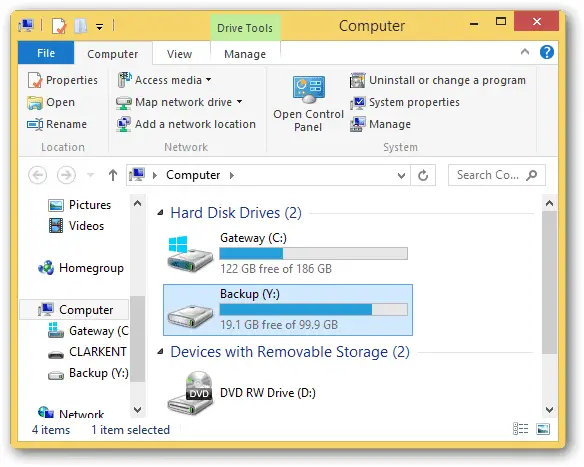Switch to details view in status bar

520,429
